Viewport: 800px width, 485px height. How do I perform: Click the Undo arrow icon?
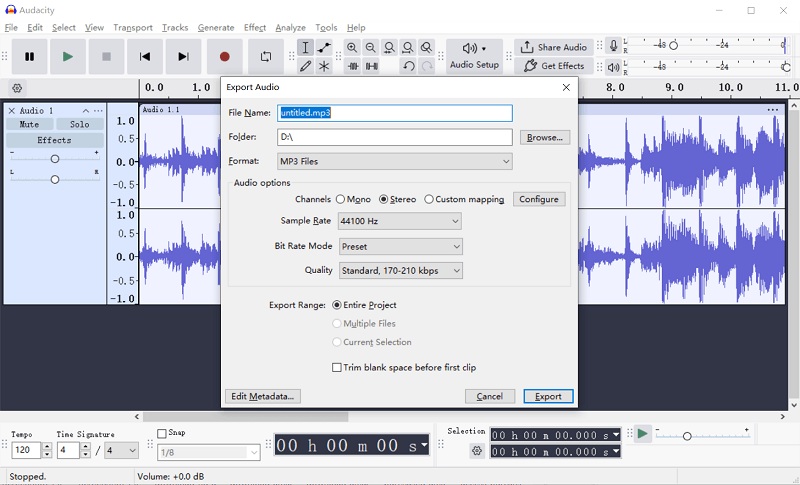coord(408,66)
